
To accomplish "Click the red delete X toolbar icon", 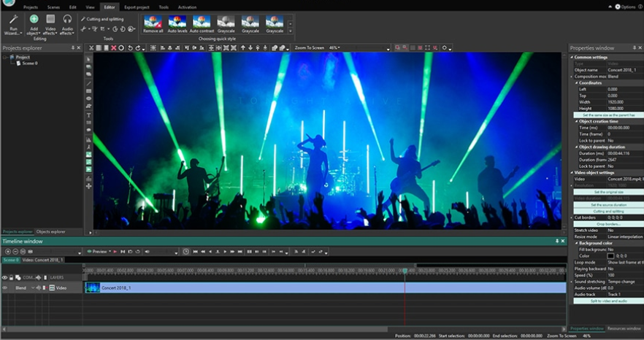I will tap(114, 48).
